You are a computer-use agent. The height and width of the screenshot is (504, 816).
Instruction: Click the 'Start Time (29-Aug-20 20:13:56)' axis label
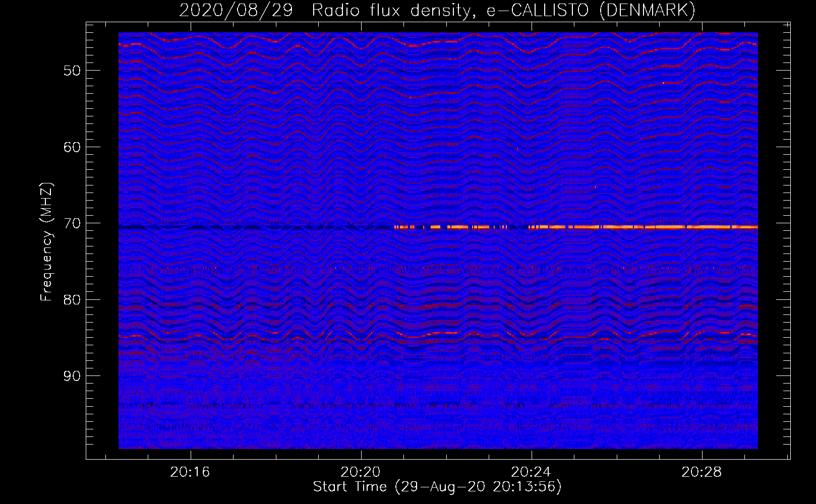click(437, 486)
